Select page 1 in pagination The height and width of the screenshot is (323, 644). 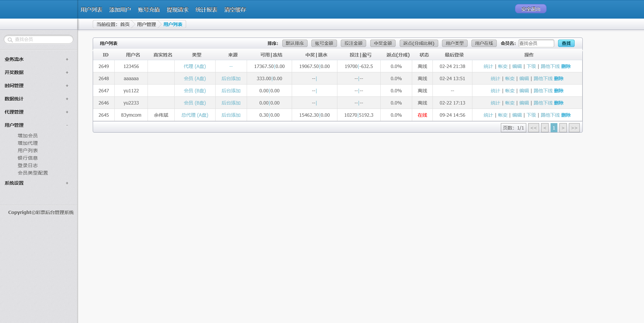coord(554,128)
